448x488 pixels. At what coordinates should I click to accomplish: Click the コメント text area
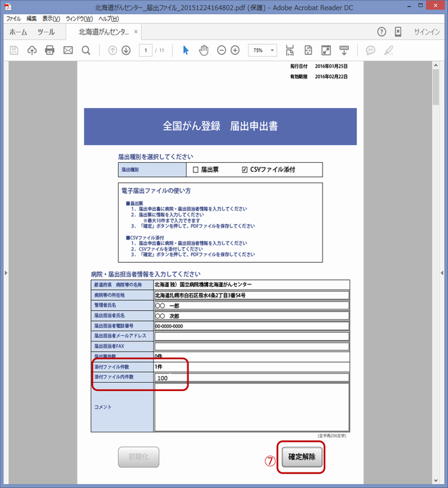tap(252, 407)
